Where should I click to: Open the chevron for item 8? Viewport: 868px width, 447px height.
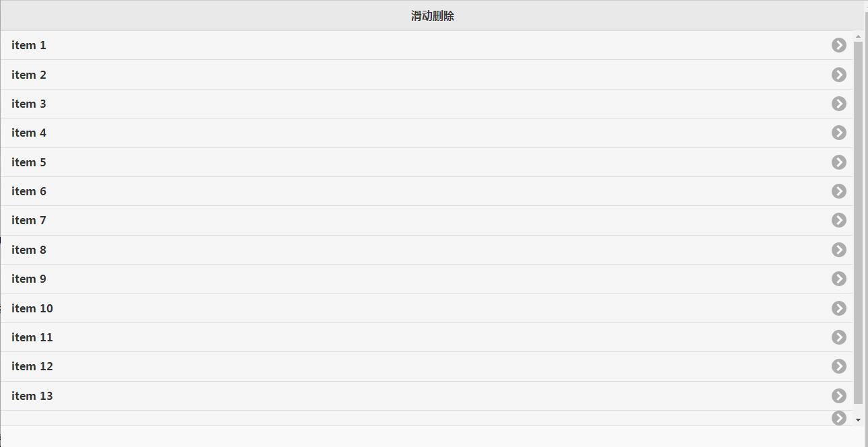(x=838, y=250)
